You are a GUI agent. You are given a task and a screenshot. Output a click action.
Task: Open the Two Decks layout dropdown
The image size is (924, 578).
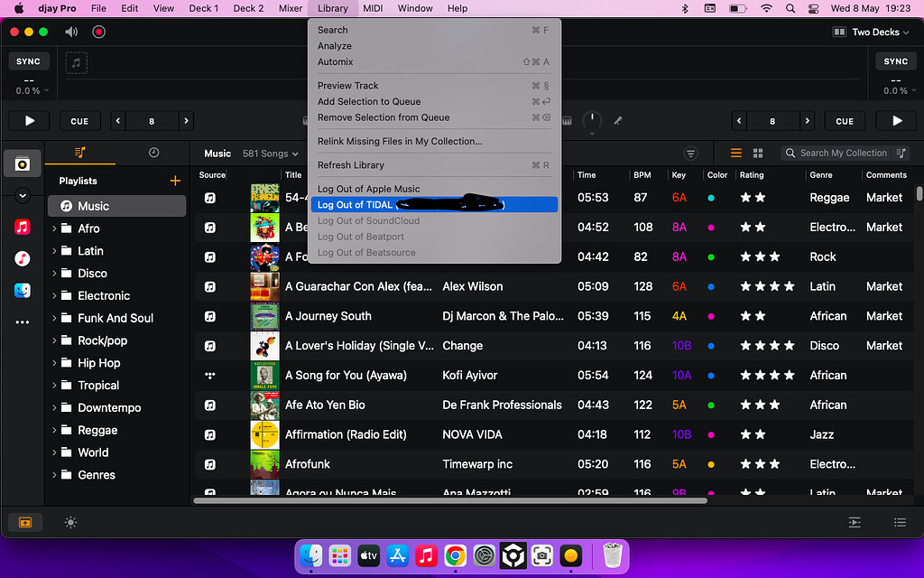tap(871, 31)
